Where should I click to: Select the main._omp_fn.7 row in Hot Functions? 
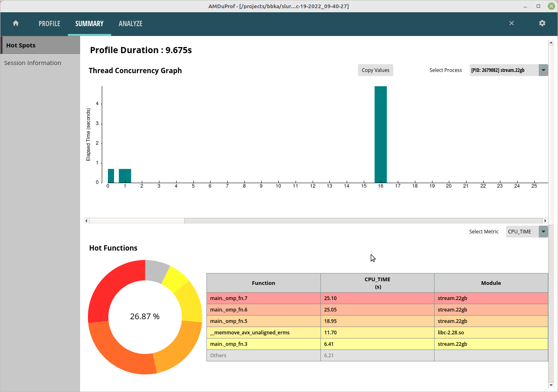pyautogui.click(x=263, y=298)
